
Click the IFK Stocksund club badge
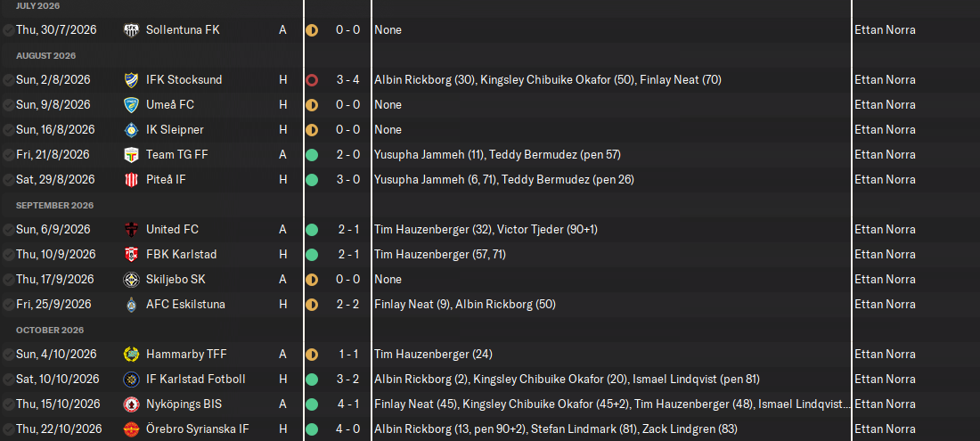pyautogui.click(x=131, y=79)
